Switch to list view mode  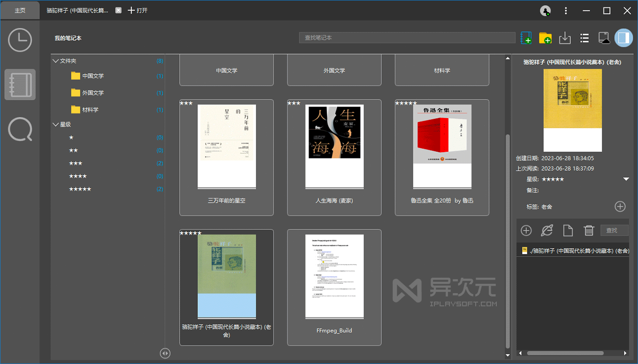point(584,38)
